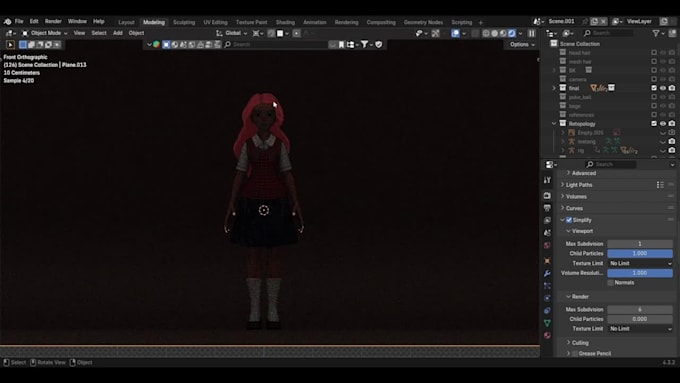Switch to the Sculpting workspace tab

(x=184, y=22)
